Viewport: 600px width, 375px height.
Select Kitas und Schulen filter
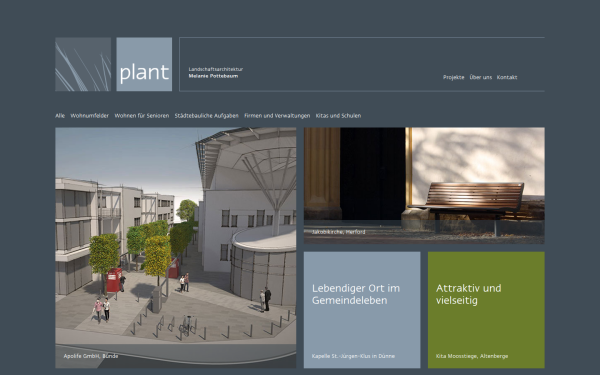(x=338, y=116)
